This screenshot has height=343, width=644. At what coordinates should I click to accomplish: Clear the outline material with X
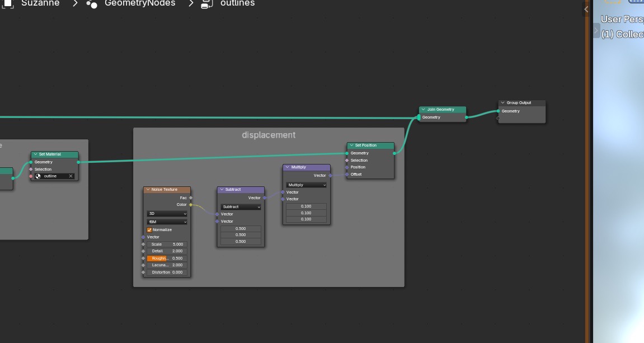tap(70, 176)
